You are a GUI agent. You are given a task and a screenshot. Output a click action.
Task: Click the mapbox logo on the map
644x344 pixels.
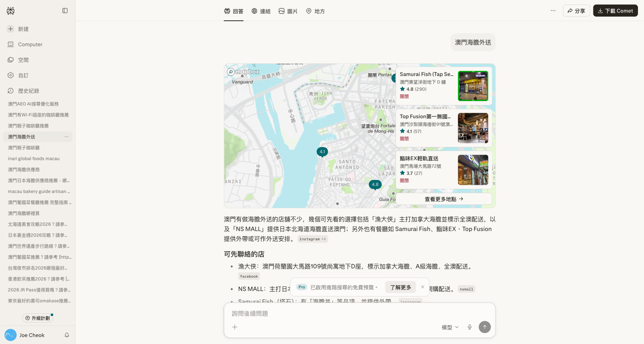pos(243,72)
